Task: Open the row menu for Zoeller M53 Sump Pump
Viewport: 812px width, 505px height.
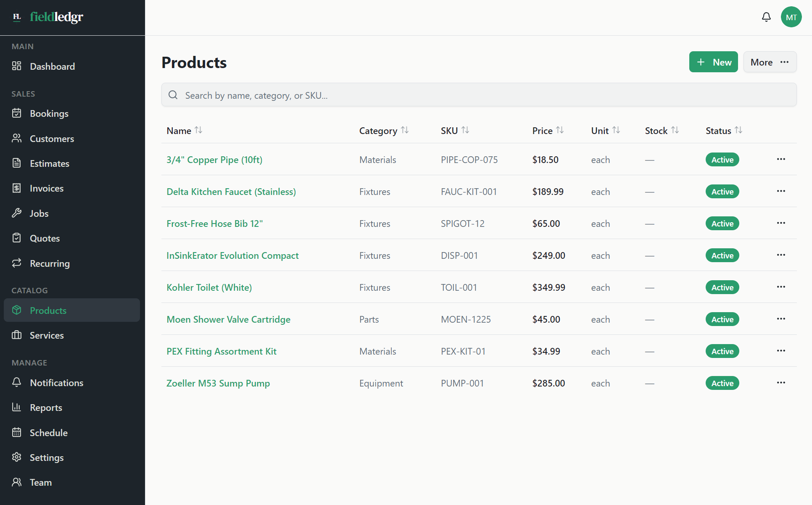Action: pos(781,383)
